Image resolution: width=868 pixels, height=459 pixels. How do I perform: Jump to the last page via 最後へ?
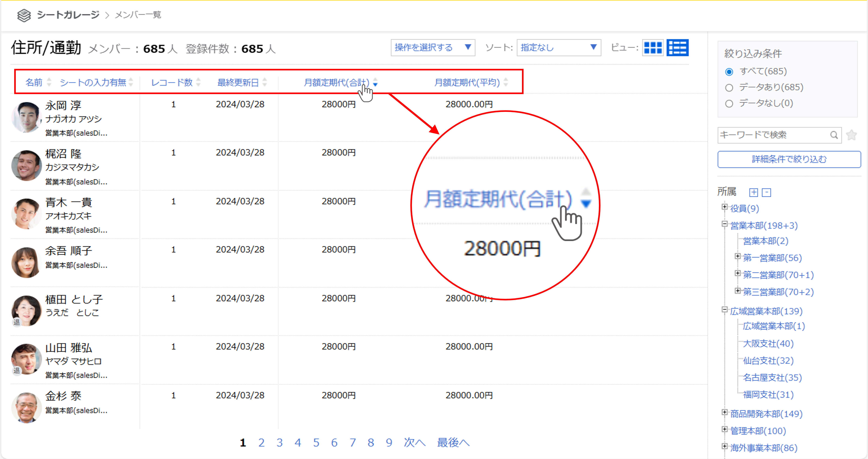point(453,442)
